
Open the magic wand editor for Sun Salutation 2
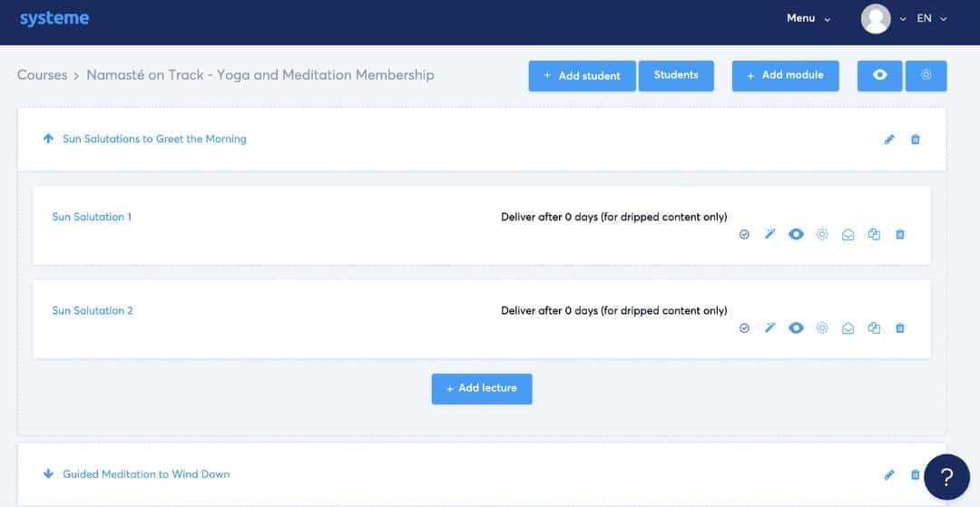pos(770,327)
